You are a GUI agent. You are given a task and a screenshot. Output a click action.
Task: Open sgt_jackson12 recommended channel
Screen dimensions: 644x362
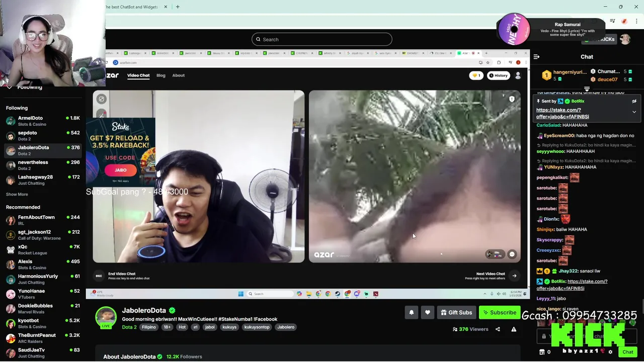[x=43, y=235]
